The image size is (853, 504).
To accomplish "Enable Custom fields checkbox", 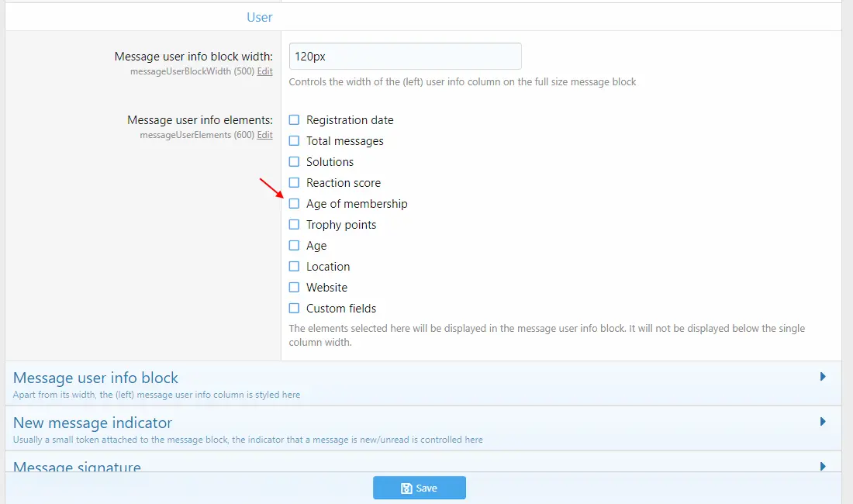I will [x=294, y=309].
